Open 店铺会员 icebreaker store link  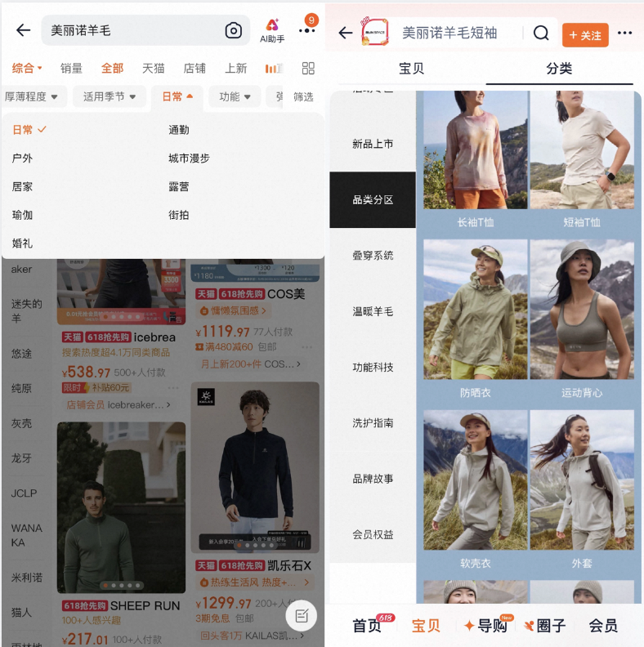(118, 405)
